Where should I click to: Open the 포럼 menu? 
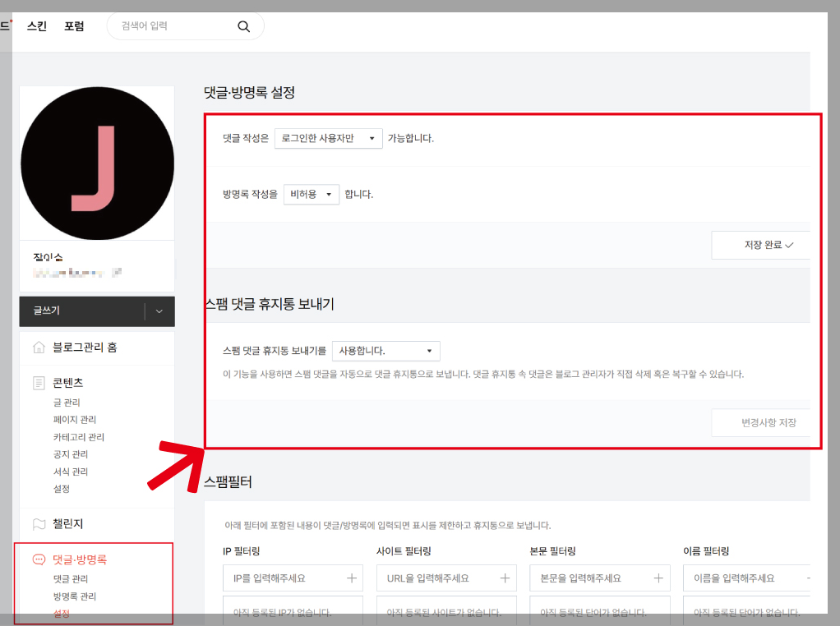[74, 25]
